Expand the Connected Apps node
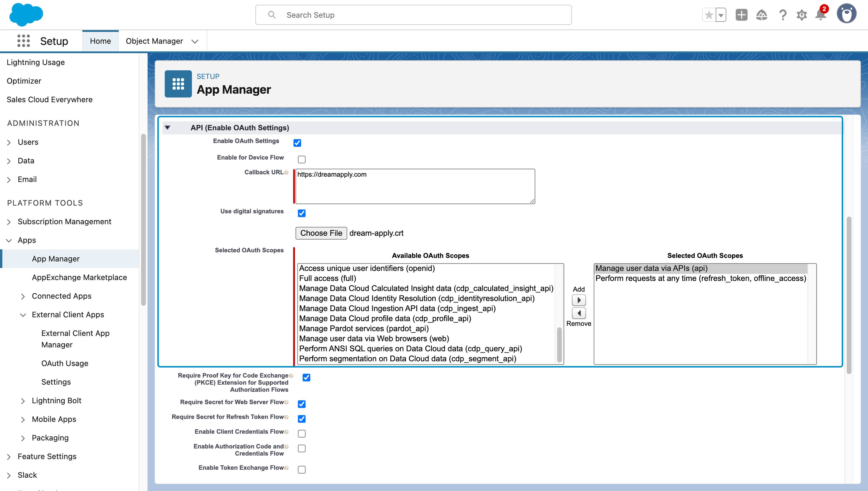Viewport: 868px width, 491px height. click(x=23, y=296)
